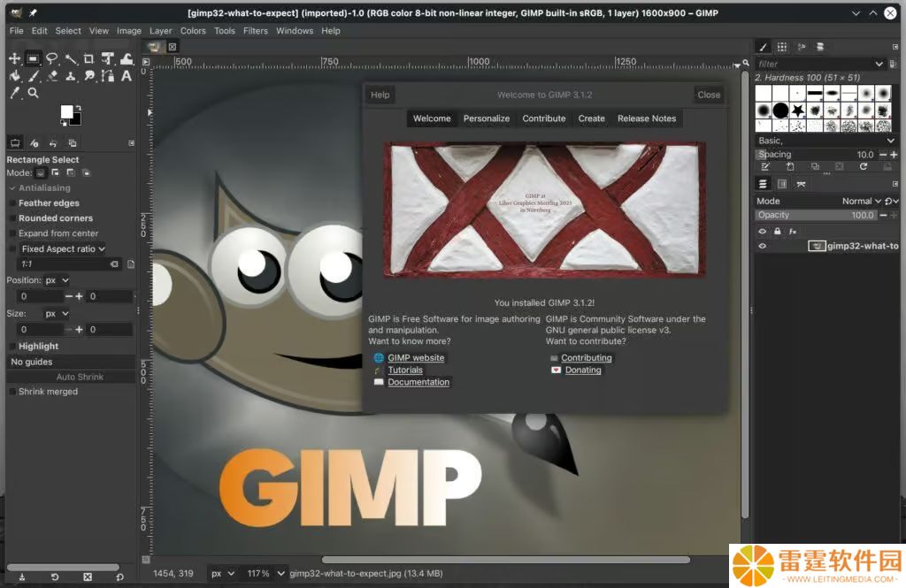
Task: Toggle Shrink merged checkbox
Action: tap(12, 392)
